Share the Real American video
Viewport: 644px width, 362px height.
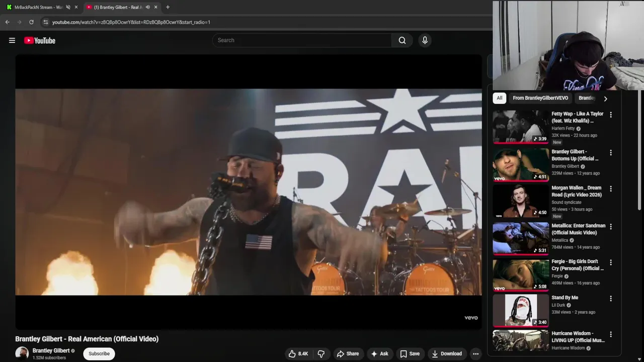(348, 354)
